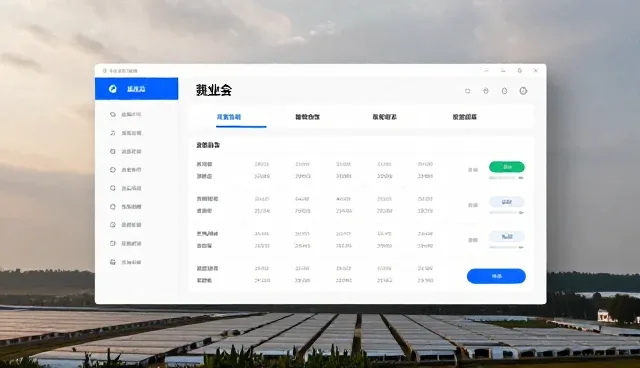Click the pointer-hand icon in the page header

[x=486, y=91]
